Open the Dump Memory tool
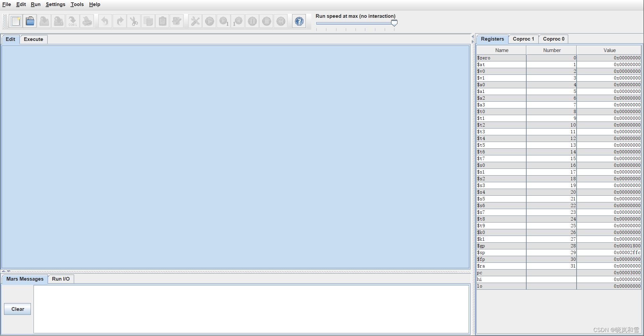The height and width of the screenshot is (336, 644). pos(72,21)
